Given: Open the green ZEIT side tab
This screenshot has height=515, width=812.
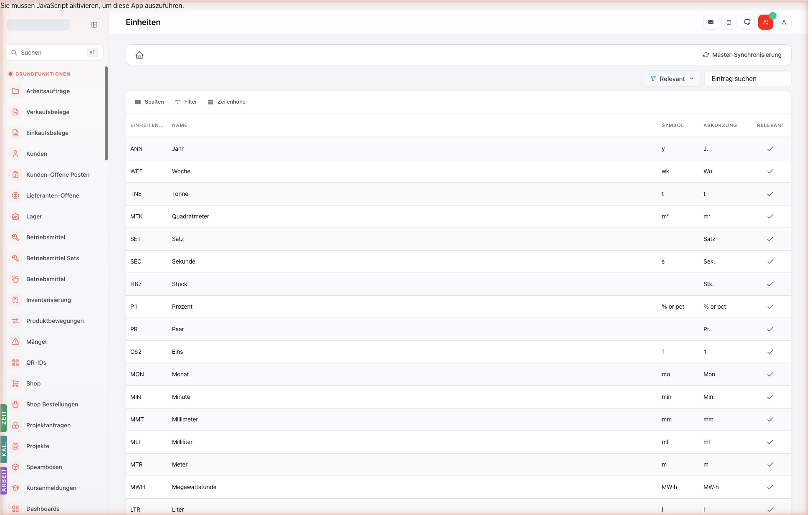Looking at the screenshot, I should 4,418.
